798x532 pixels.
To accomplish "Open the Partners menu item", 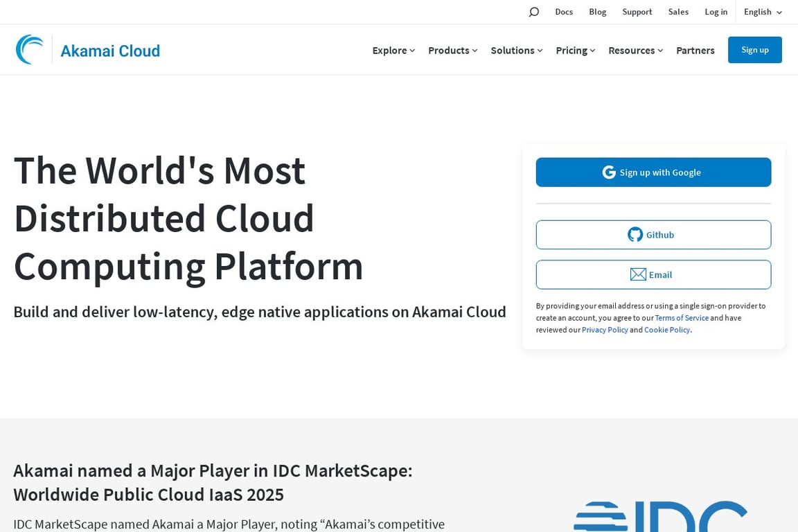I will tap(695, 51).
